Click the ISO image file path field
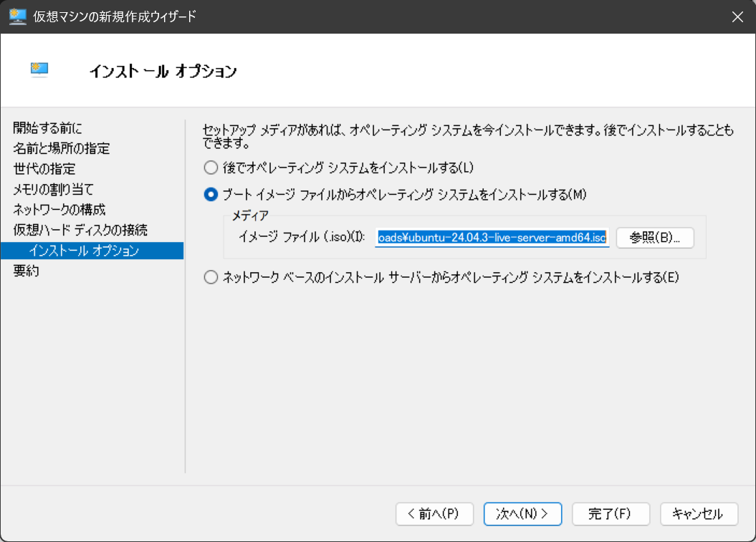The image size is (756, 542). tap(492, 238)
